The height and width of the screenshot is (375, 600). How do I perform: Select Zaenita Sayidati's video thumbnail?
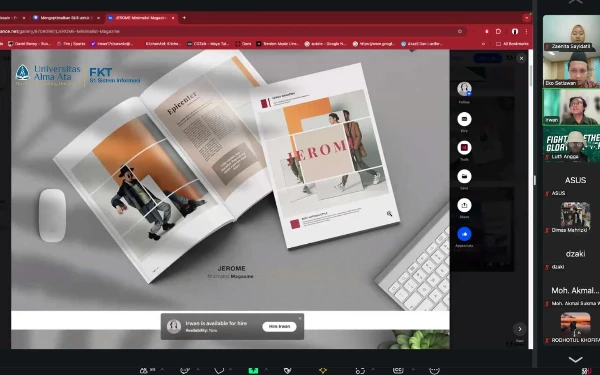(x=571, y=33)
